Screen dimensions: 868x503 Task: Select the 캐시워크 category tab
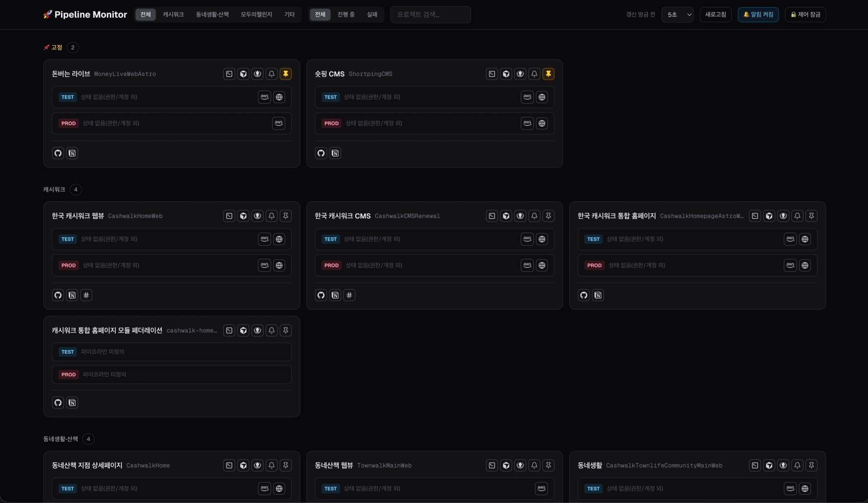[x=173, y=14]
